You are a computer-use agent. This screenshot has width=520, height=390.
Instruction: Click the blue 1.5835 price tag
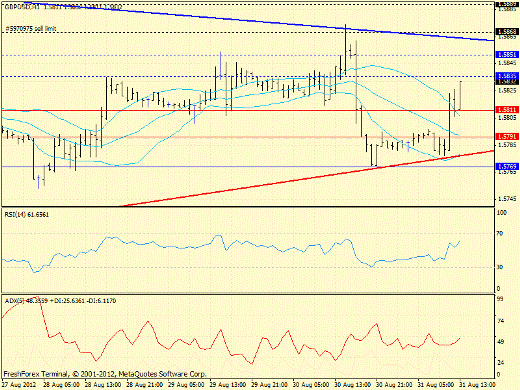click(x=507, y=76)
